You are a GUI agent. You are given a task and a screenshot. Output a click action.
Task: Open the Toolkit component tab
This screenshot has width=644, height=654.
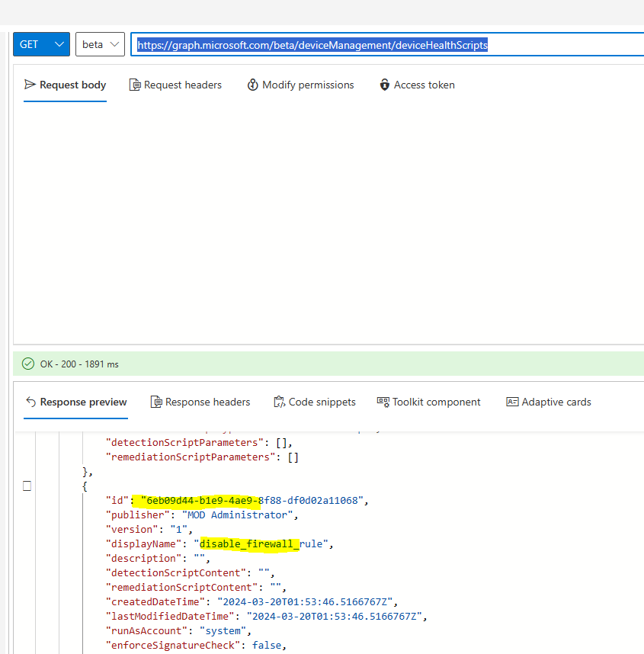pyautogui.click(x=429, y=402)
